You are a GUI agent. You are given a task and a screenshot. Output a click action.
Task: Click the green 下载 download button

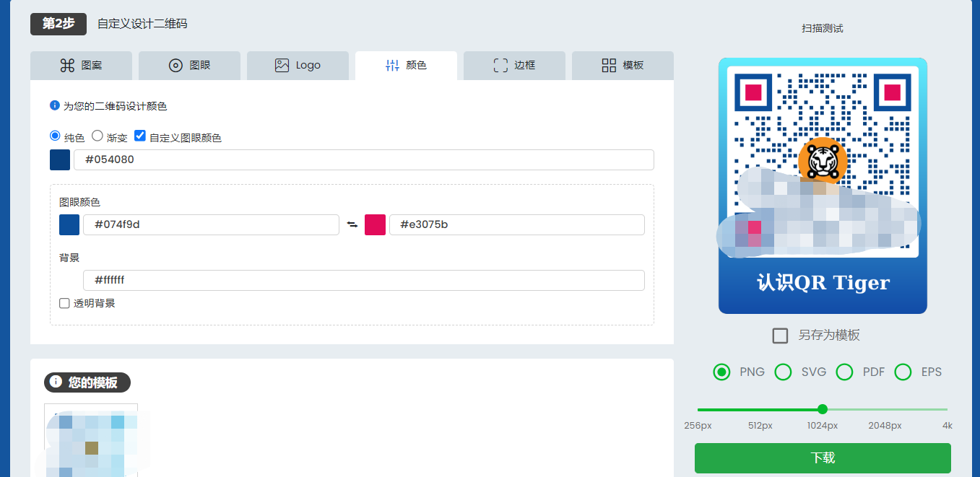tap(823, 458)
